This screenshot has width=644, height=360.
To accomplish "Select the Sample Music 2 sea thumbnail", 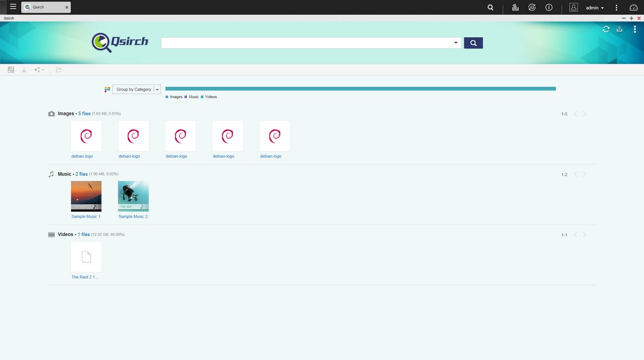I will pos(133,196).
